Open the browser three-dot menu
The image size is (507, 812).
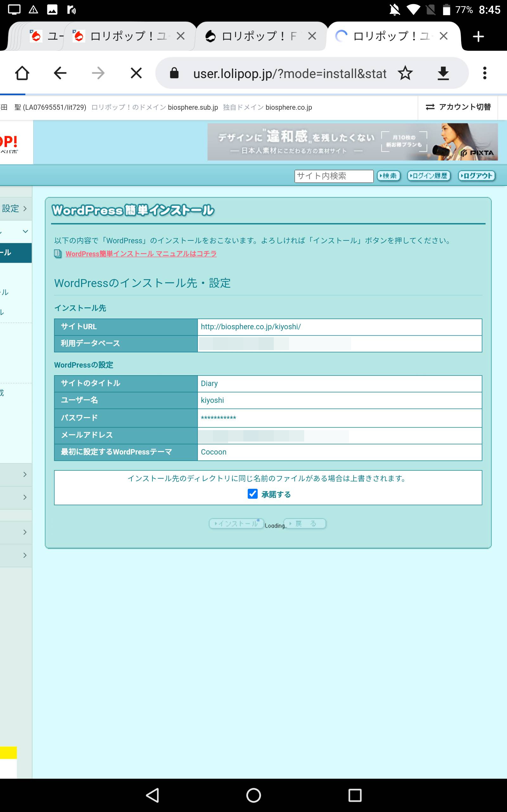tap(485, 73)
